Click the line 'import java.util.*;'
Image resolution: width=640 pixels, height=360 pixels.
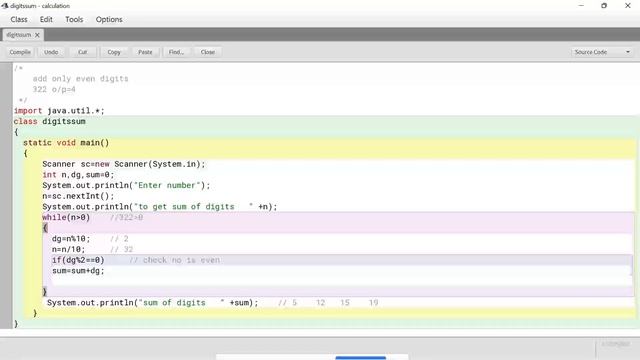pos(59,111)
